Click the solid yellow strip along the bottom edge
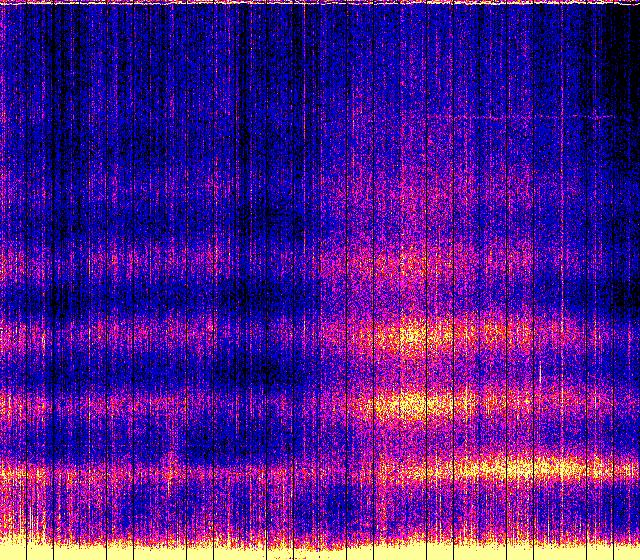Image resolution: width=640 pixels, height=560 pixels. 320,551
